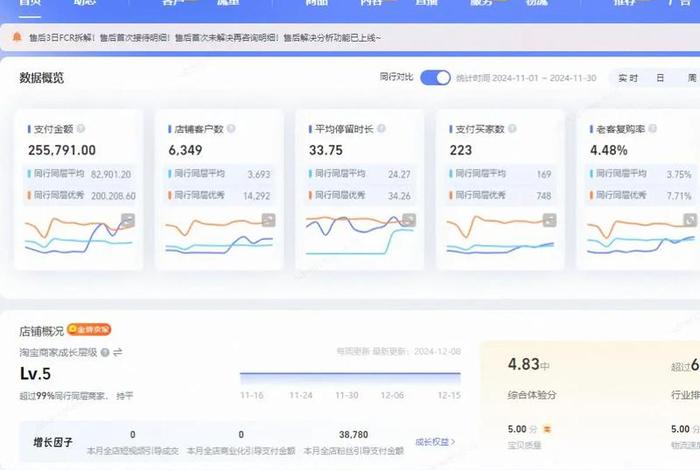
Task: Click 同行同层优秀 34.26 row
Action: [x=360, y=195]
